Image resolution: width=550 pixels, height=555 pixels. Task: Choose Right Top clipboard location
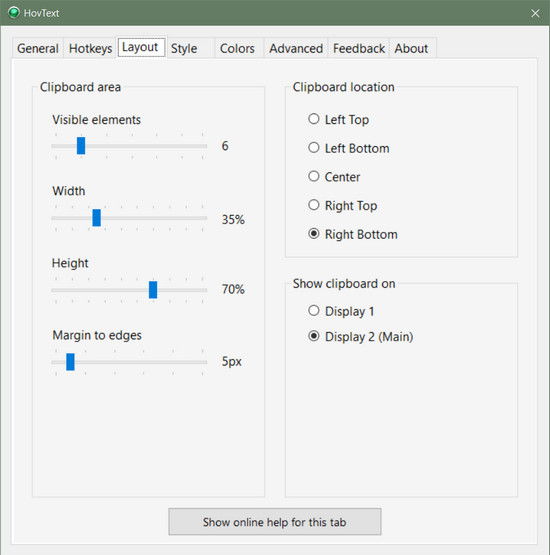(342, 206)
